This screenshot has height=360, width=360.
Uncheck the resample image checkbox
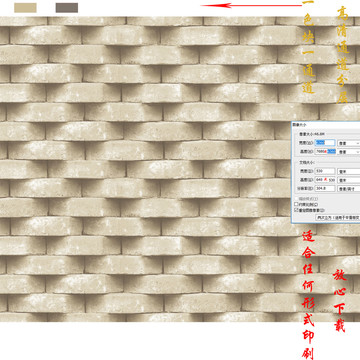click(296, 210)
